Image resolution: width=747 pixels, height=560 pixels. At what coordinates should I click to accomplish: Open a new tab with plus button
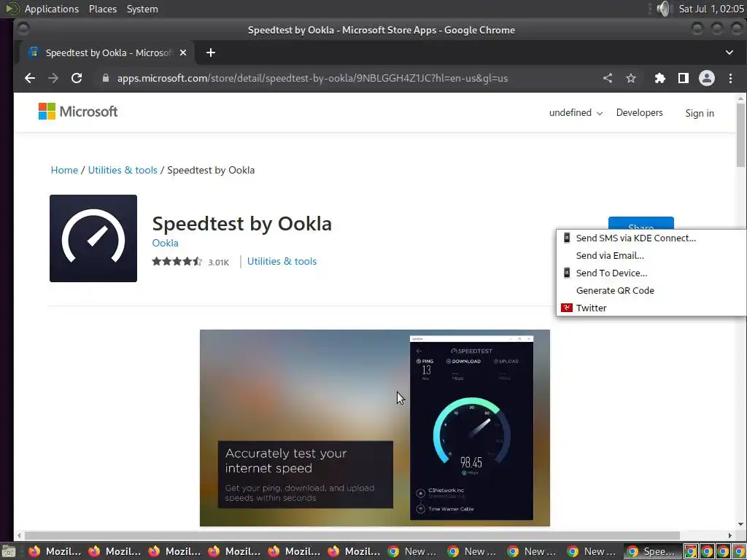click(x=211, y=52)
